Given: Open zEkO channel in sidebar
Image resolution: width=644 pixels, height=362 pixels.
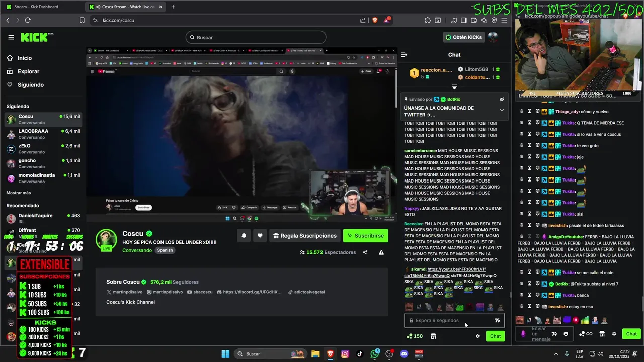Looking at the screenshot, I should [x=43, y=149].
